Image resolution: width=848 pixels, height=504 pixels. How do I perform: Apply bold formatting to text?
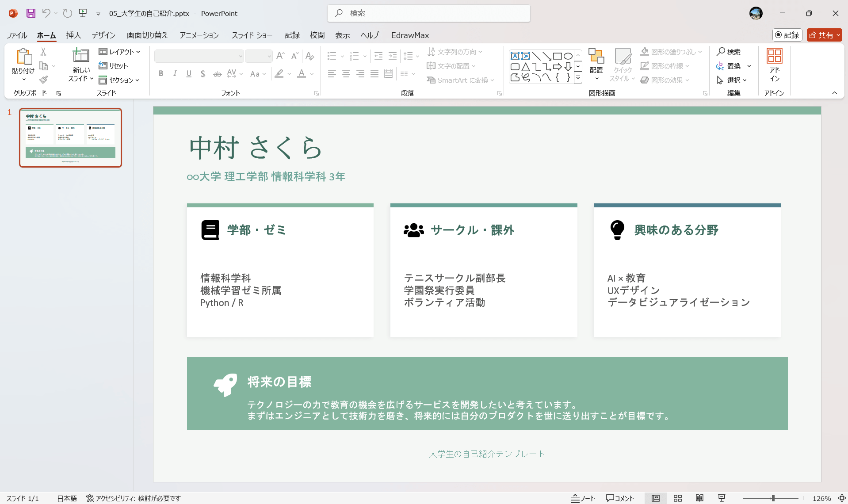click(x=161, y=73)
